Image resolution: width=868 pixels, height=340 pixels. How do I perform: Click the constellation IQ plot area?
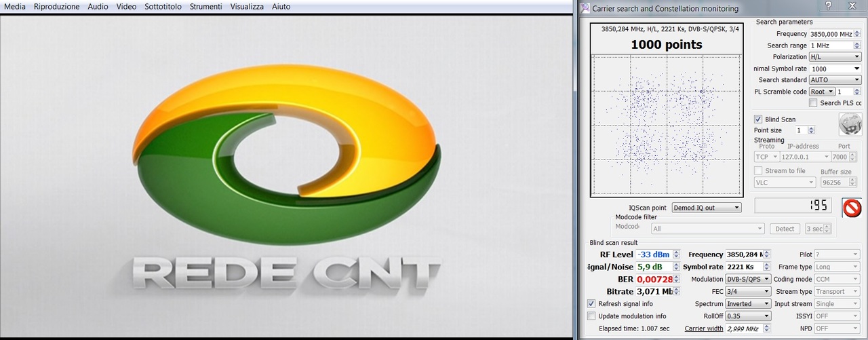pyautogui.click(x=668, y=126)
